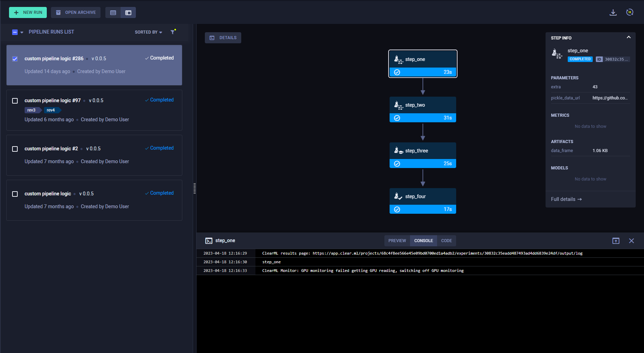Viewport: 644px width, 353px height.
Task: Switch to the Preview tab
Action: pos(397,241)
